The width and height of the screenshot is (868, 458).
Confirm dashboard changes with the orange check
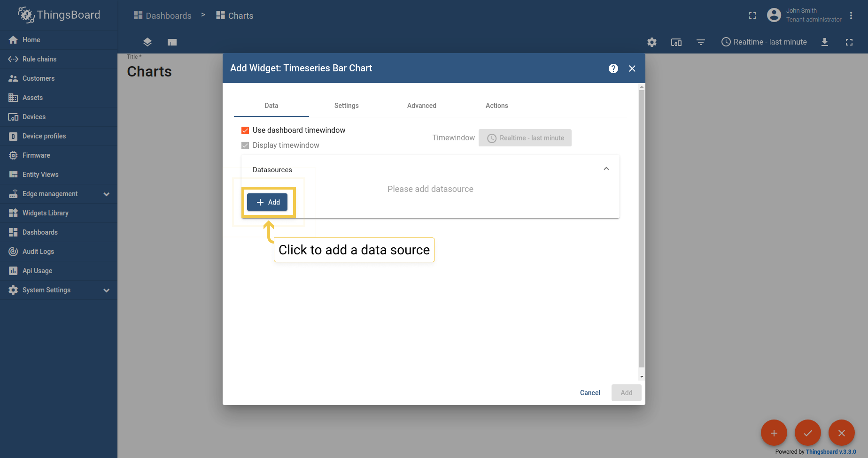point(808,433)
